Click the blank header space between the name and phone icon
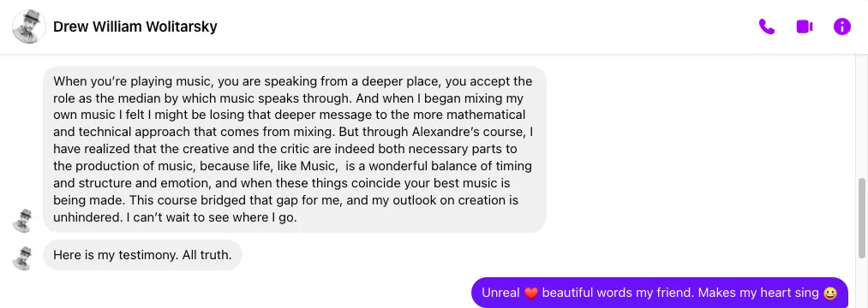This screenshot has width=868, height=308. 488,27
